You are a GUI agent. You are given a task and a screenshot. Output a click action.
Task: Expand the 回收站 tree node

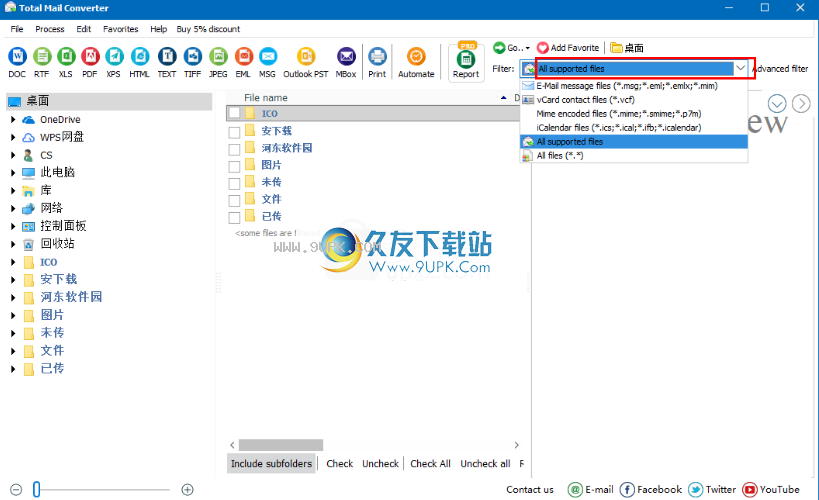13,244
